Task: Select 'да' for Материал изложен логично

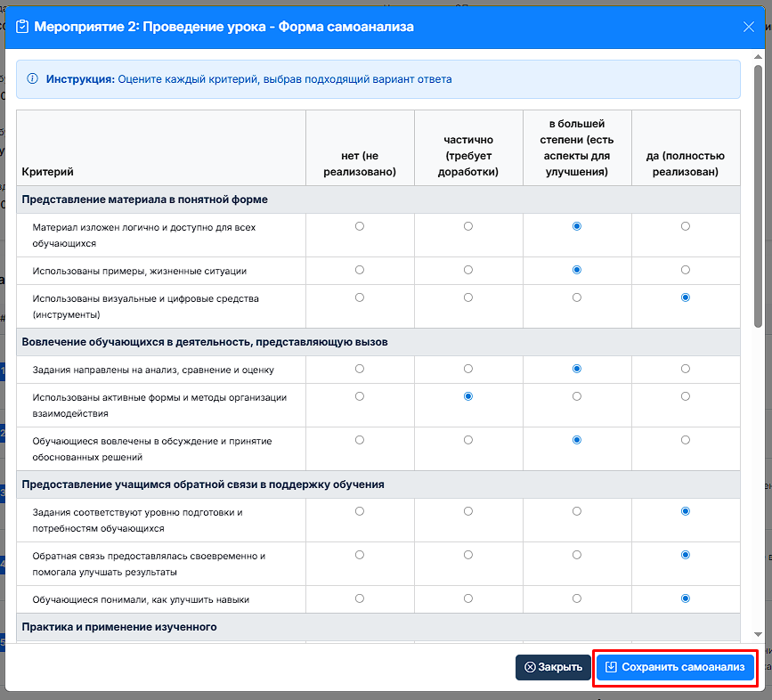Action: pyautogui.click(x=686, y=226)
